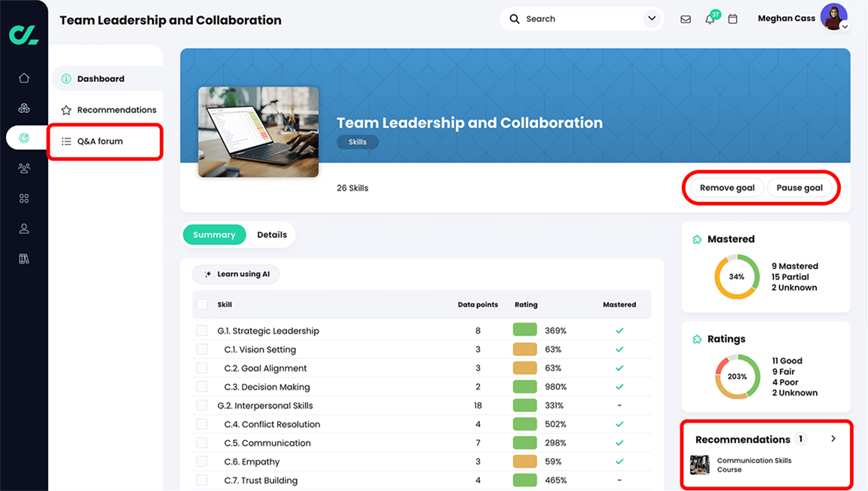This screenshot has height=491, width=868.
Task: Click the active goal target icon
Action: tap(23, 138)
